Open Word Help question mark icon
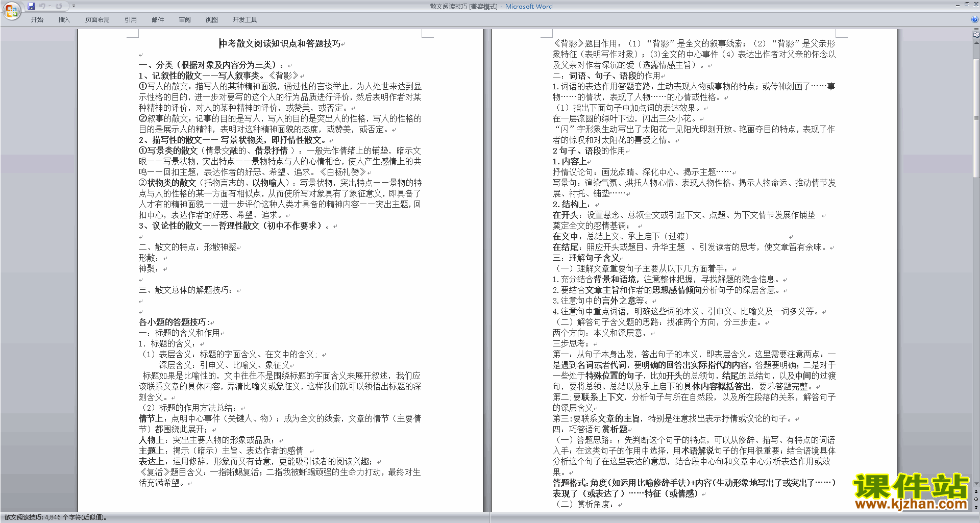980x523 pixels. click(975, 20)
